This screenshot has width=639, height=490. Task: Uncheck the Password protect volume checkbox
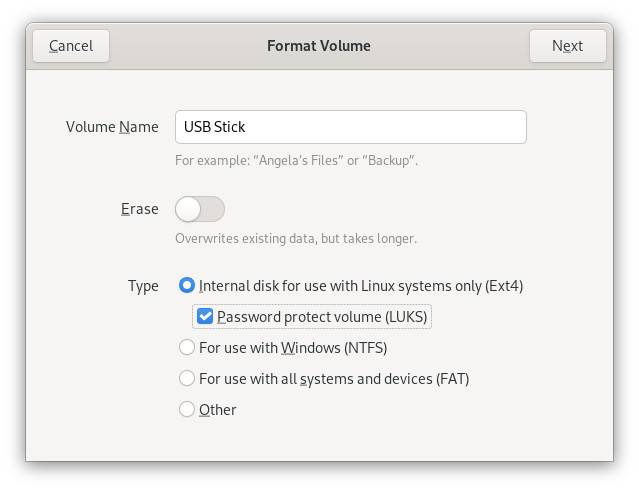click(x=205, y=316)
